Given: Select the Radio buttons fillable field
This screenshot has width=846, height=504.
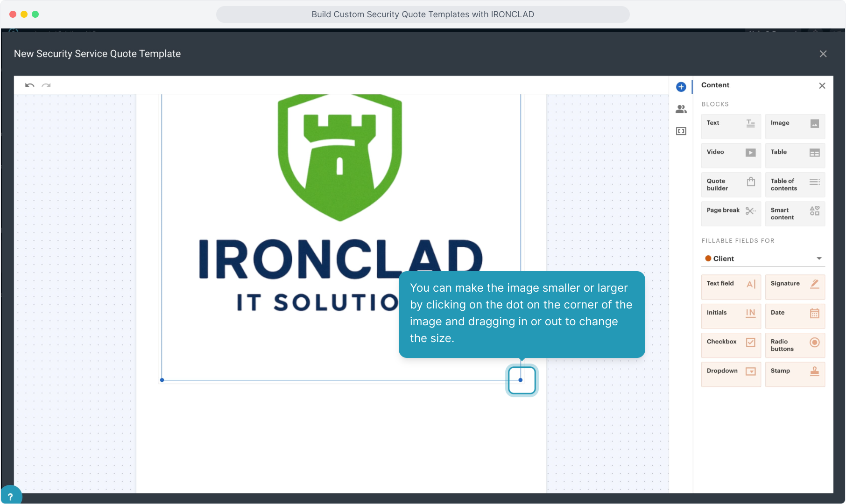Looking at the screenshot, I should (795, 345).
